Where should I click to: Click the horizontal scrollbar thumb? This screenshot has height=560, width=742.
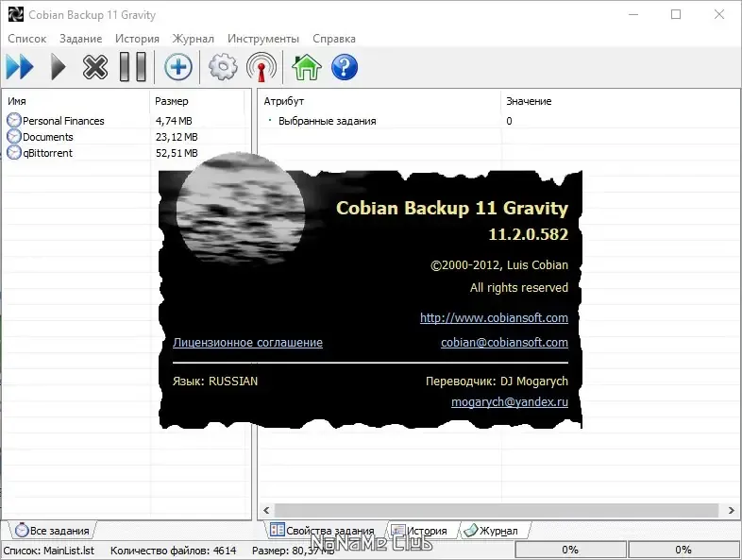497,510
